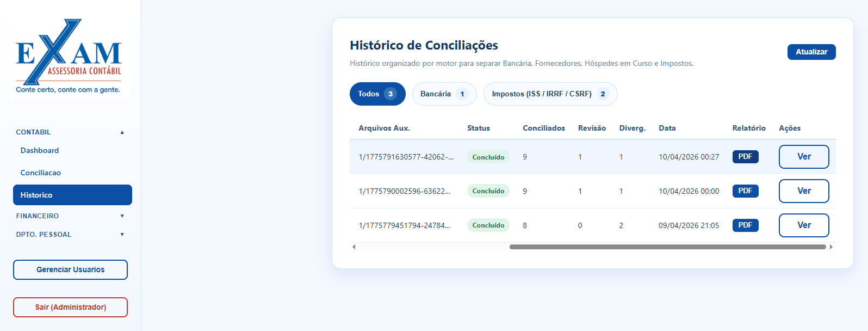This screenshot has height=331, width=868.
Task: Click Ver for the 09/04/2026 21:05 row
Action: (804, 225)
